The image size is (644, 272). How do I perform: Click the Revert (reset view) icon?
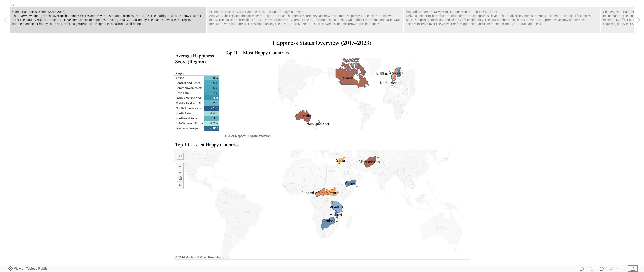(x=601, y=269)
